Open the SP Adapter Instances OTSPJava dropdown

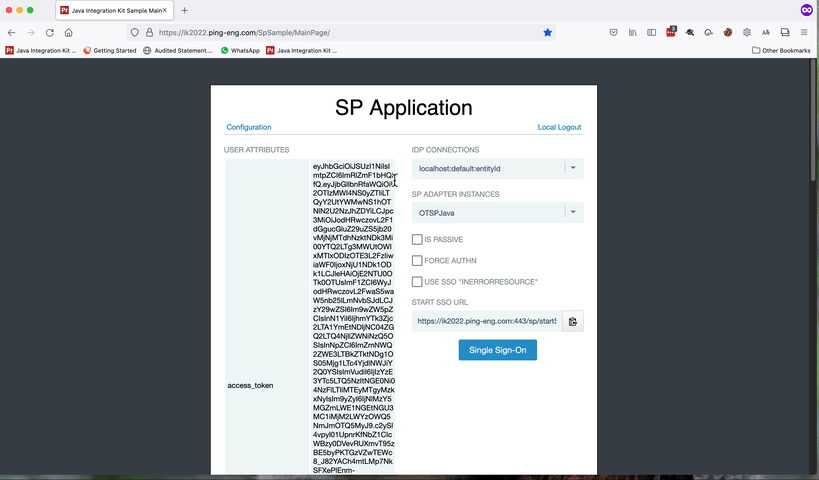coord(497,213)
